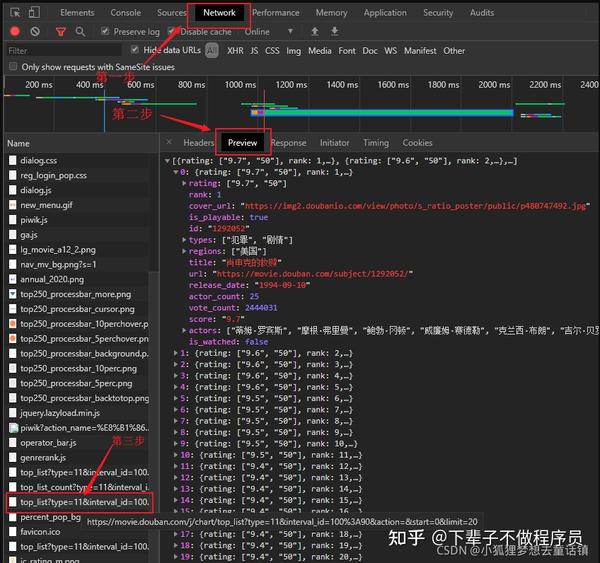Click the Name column header
The image size is (600, 563).
tap(18, 144)
